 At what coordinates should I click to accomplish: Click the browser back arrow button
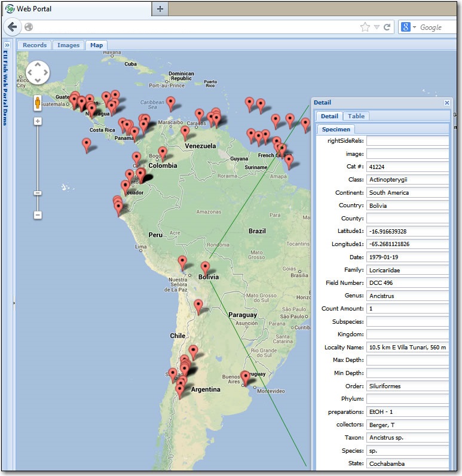point(13,27)
